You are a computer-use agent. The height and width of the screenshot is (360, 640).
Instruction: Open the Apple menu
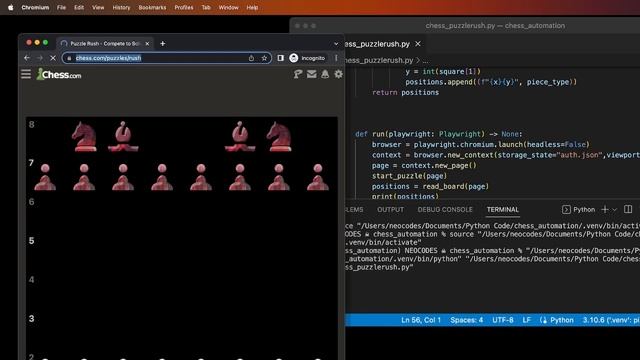(11, 7)
